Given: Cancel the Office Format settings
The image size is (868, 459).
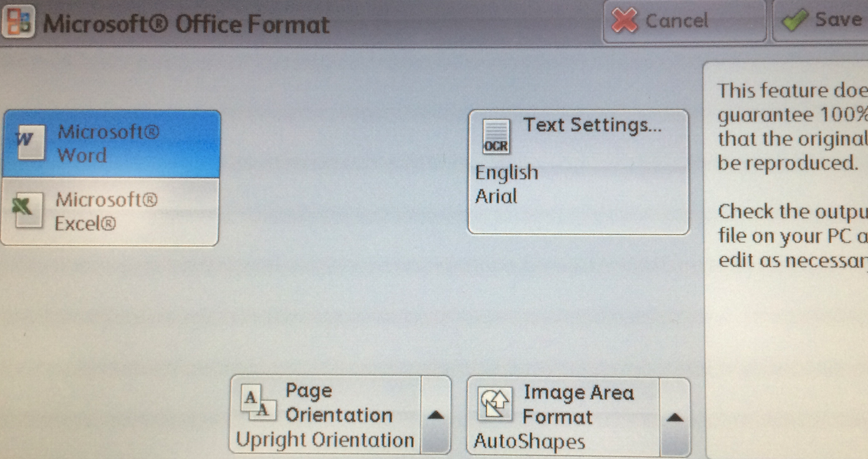Looking at the screenshot, I should (x=684, y=21).
